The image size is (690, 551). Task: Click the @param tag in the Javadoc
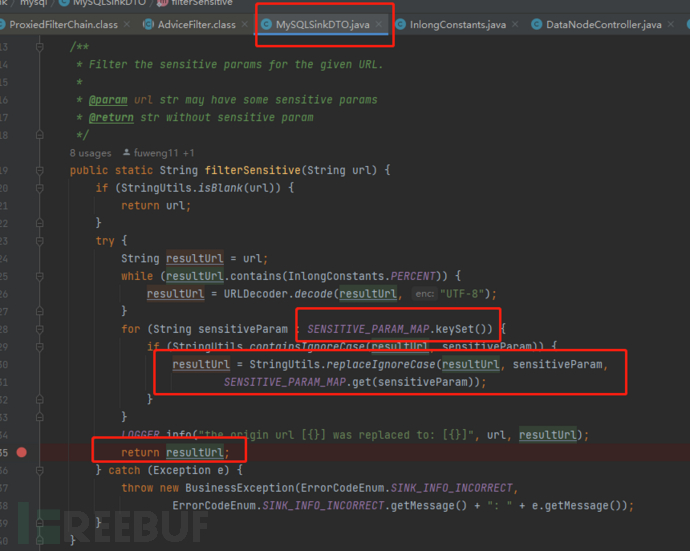coord(108,100)
